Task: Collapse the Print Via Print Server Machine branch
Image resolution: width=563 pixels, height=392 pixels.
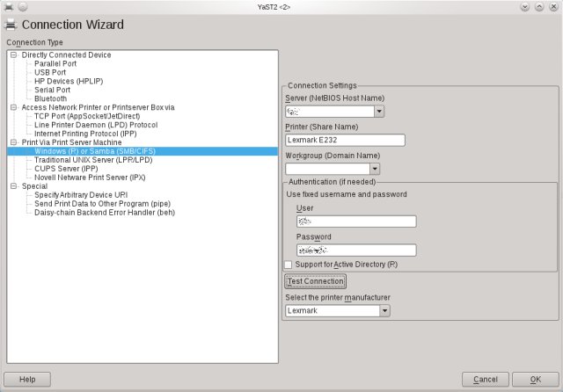Action: pos(13,142)
